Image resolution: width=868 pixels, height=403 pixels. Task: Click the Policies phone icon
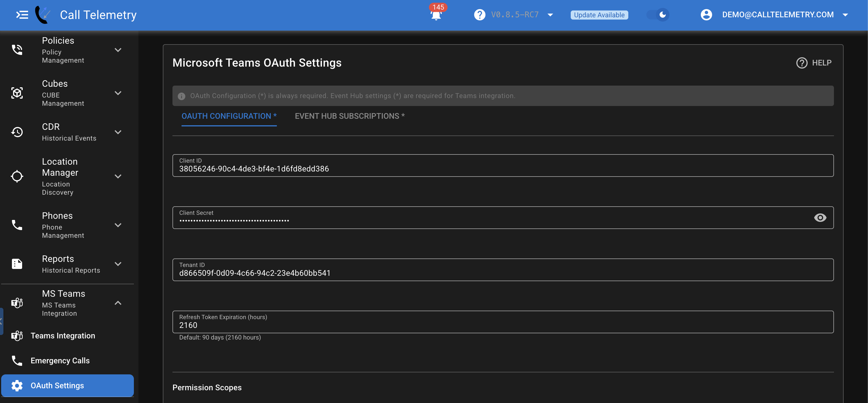pyautogui.click(x=17, y=50)
